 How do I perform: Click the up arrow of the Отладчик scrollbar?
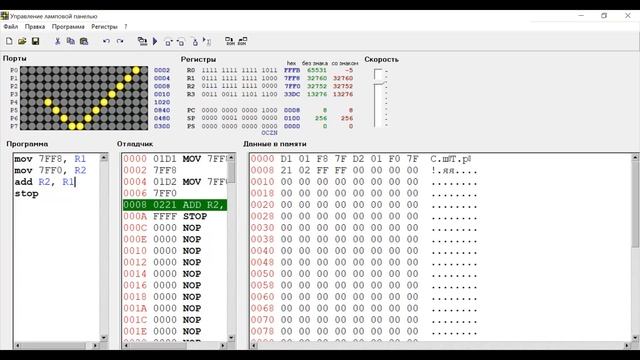(x=231, y=158)
